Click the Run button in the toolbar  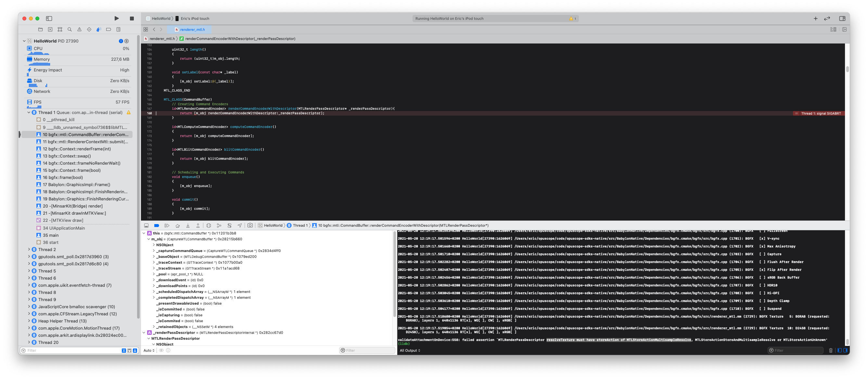coord(116,19)
